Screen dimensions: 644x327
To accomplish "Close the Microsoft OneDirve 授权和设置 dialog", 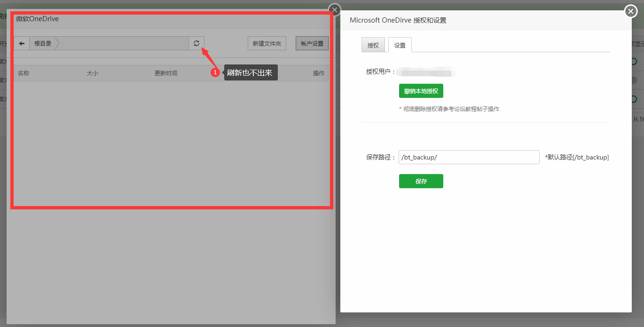I will pos(630,11).
